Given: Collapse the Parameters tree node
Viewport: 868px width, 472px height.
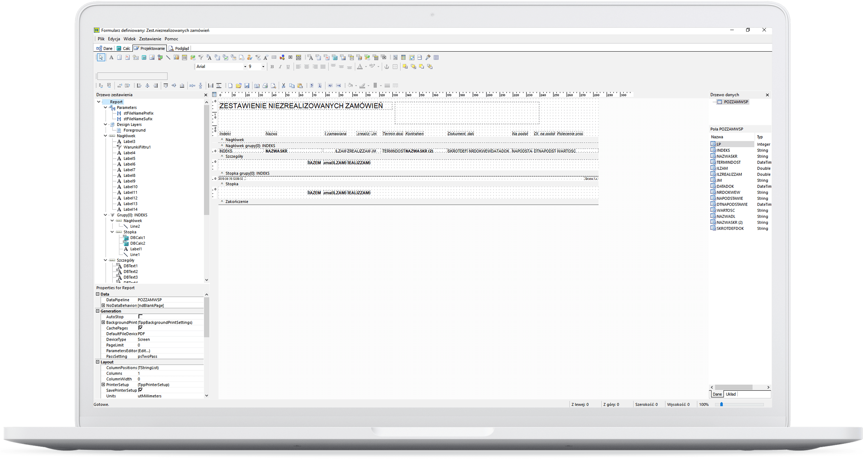Looking at the screenshot, I should (106, 107).
